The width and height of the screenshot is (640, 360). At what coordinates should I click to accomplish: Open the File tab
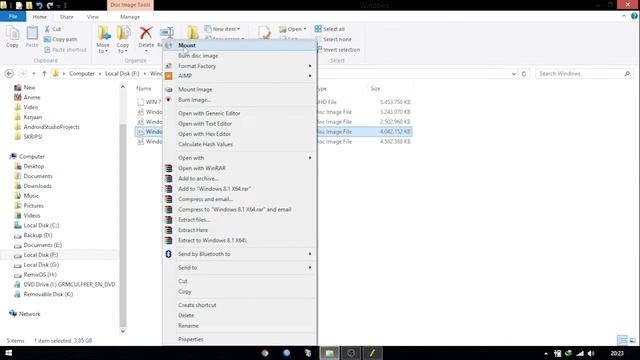(x=13, y=16)
